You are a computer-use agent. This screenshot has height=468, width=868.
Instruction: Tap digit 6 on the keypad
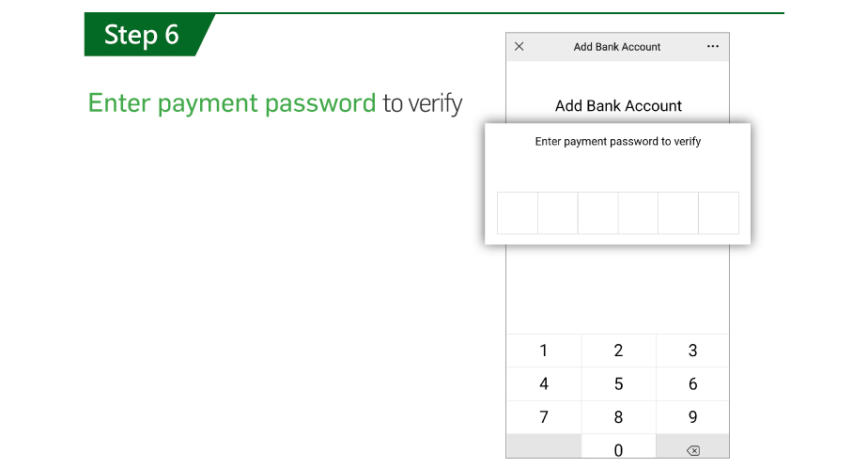pyautogui.click(x=692, y=383)
